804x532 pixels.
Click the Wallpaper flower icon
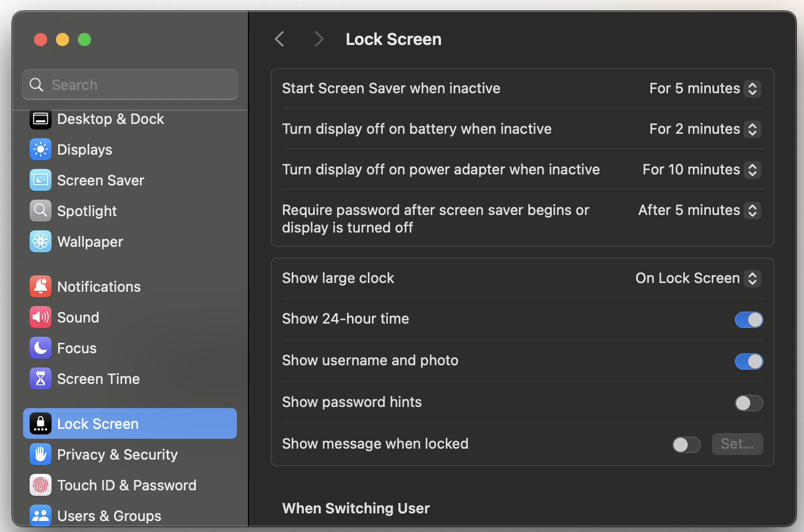pyautogui.click(x=41, y=242)
